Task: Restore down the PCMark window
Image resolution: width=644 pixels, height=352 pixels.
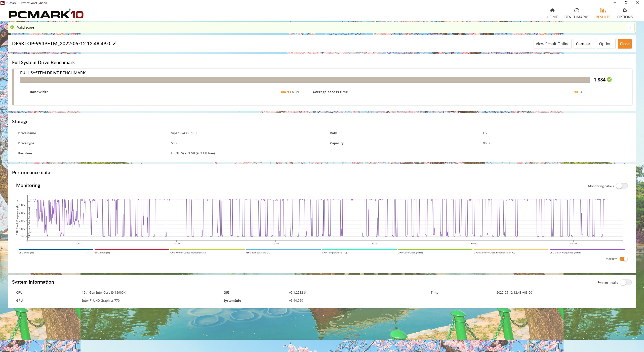Action: click(626, 3)
